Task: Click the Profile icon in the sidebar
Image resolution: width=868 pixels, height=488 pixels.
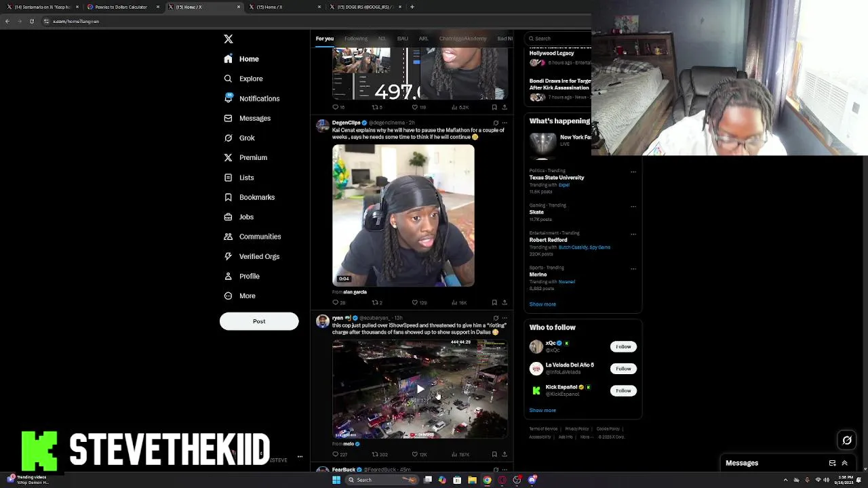Action: point(229,276)
